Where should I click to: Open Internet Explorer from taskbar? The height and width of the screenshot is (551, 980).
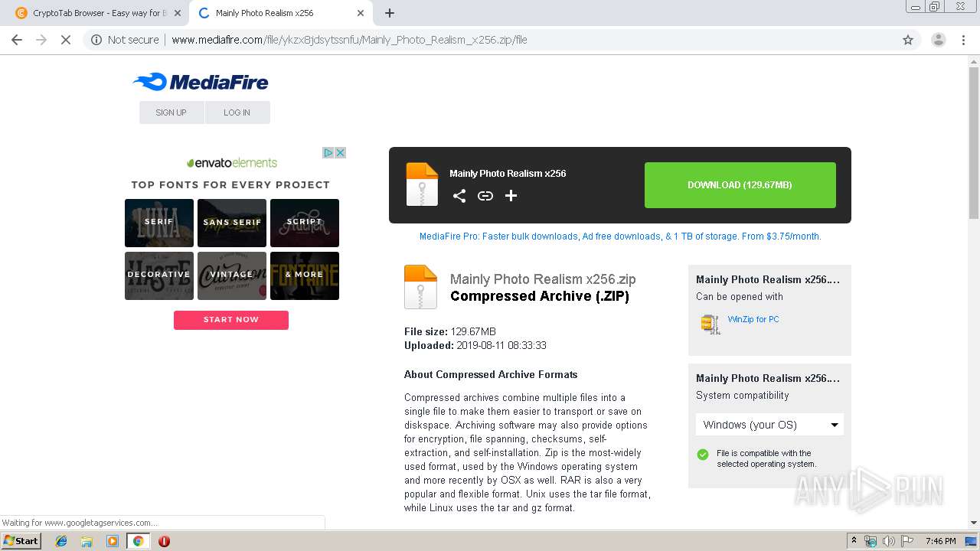(62, 541)
